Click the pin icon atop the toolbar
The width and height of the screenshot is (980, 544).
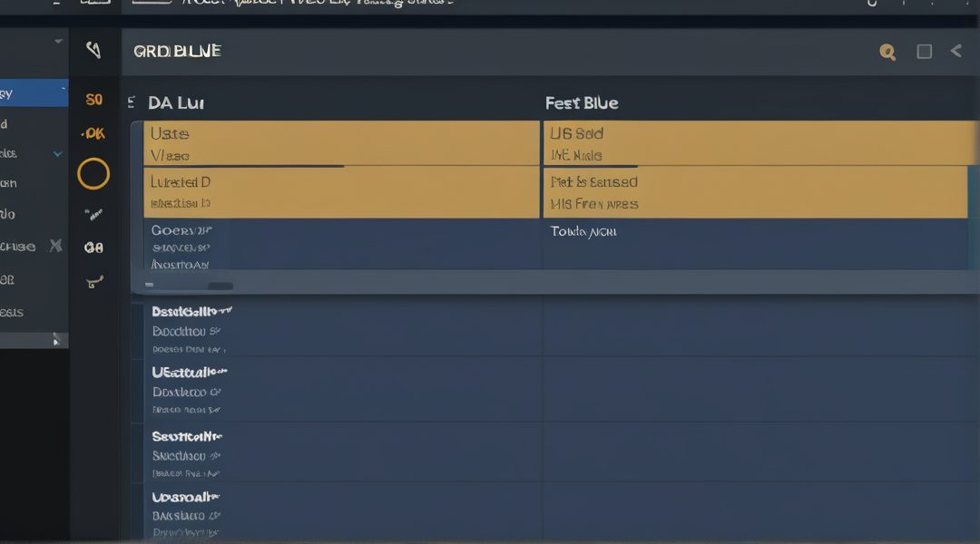(x=93, y=50)
